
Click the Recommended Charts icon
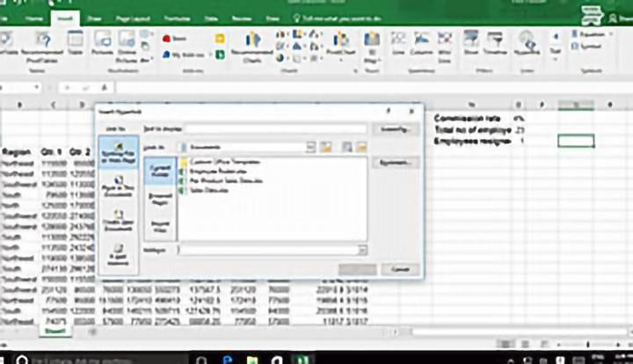point(252,47)
